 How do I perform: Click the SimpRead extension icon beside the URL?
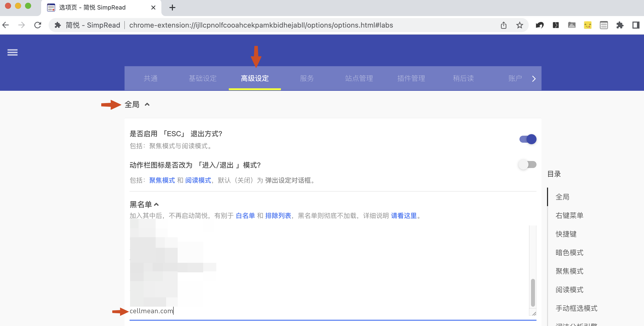[x=58, y=25]
